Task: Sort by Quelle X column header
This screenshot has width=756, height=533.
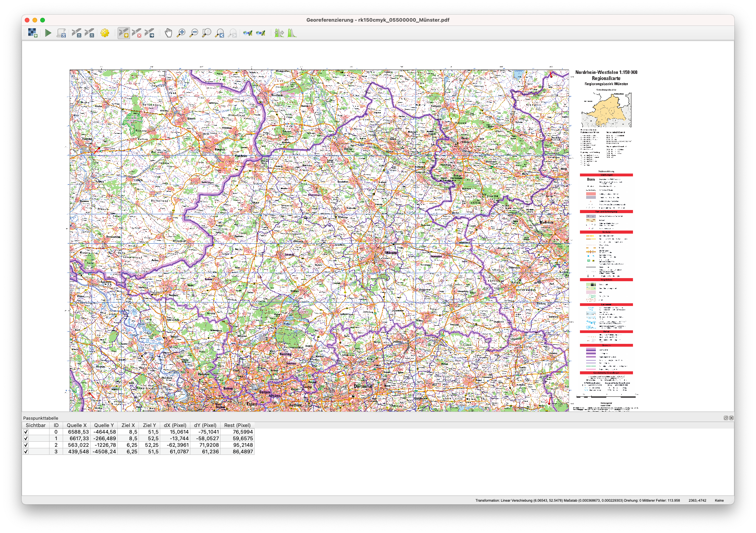Action: click(77, 425)
